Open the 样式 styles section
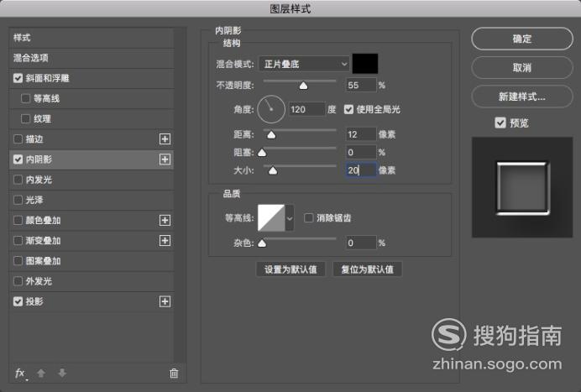The height and width of the screenshot is (392, 581). pos(92,38)
